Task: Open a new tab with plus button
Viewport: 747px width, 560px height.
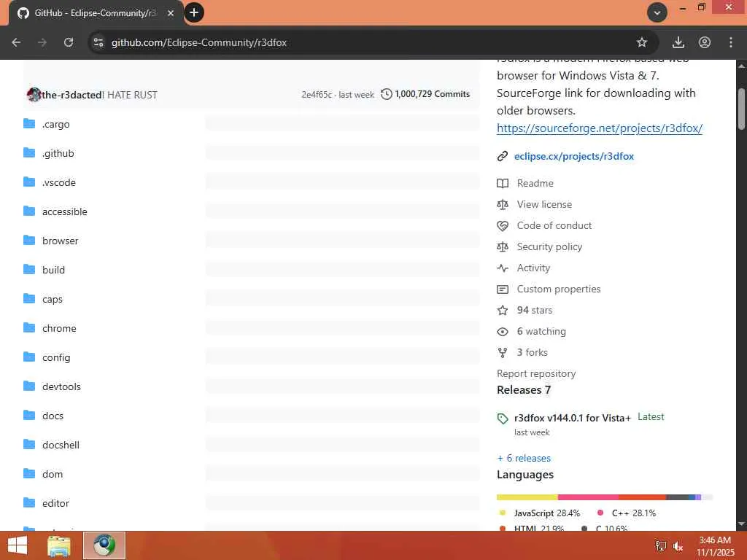Action: click(x=194, y=12)
